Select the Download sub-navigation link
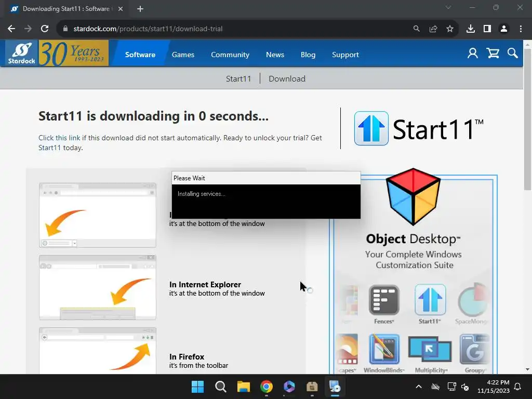 (x=287, y=79)
